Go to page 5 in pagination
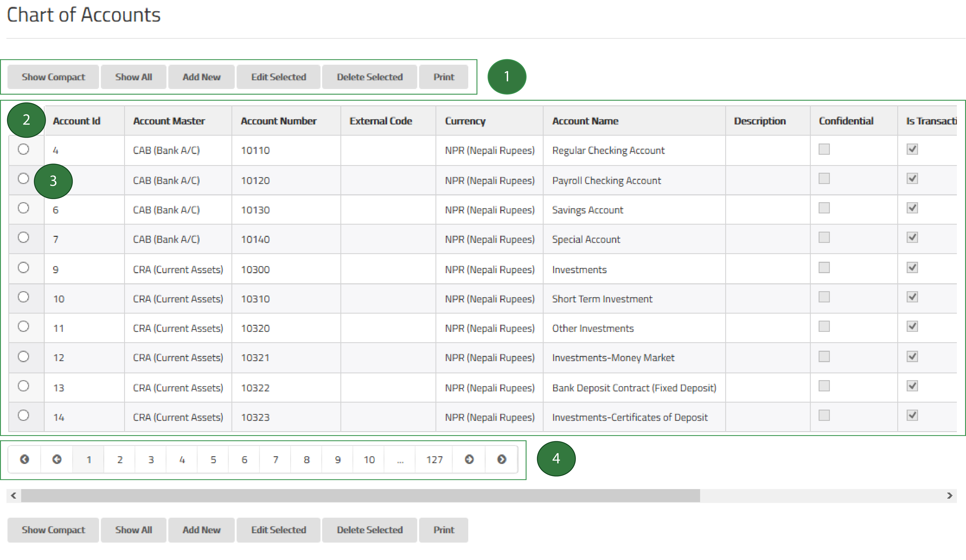The image size is (966, 560). [213, 459]
